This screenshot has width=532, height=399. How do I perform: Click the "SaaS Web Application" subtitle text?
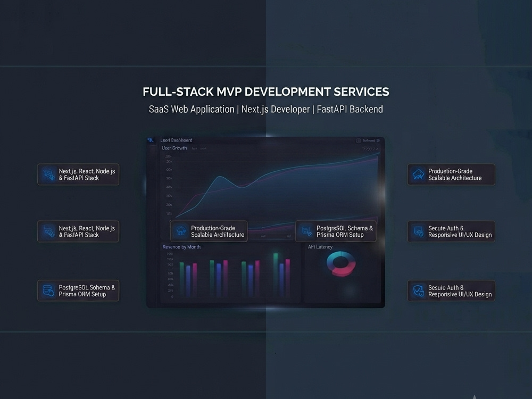coord(192,109)
